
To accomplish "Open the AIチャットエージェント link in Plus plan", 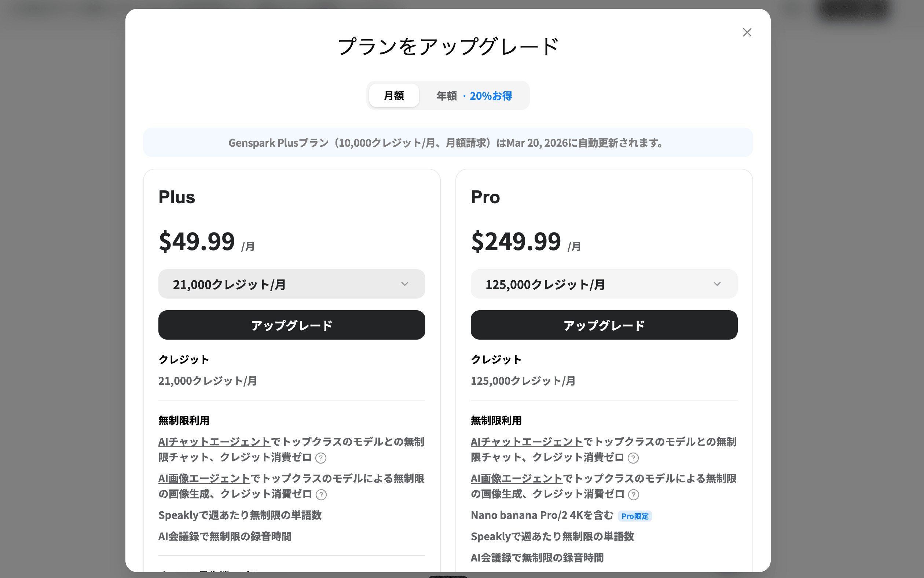I will coord(214,442).
